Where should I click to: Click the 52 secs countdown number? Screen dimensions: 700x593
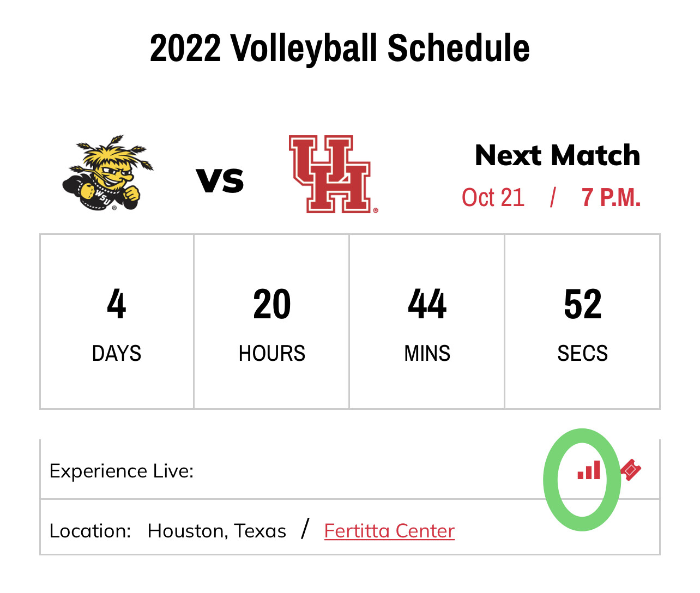tap(583, 304)
